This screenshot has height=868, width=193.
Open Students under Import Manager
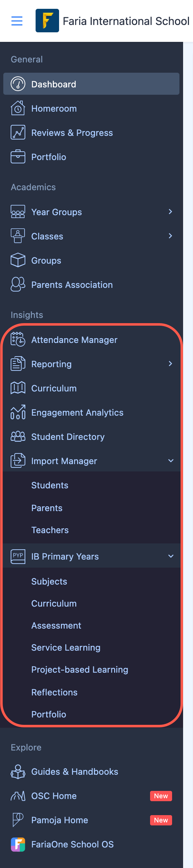(50, 485)
